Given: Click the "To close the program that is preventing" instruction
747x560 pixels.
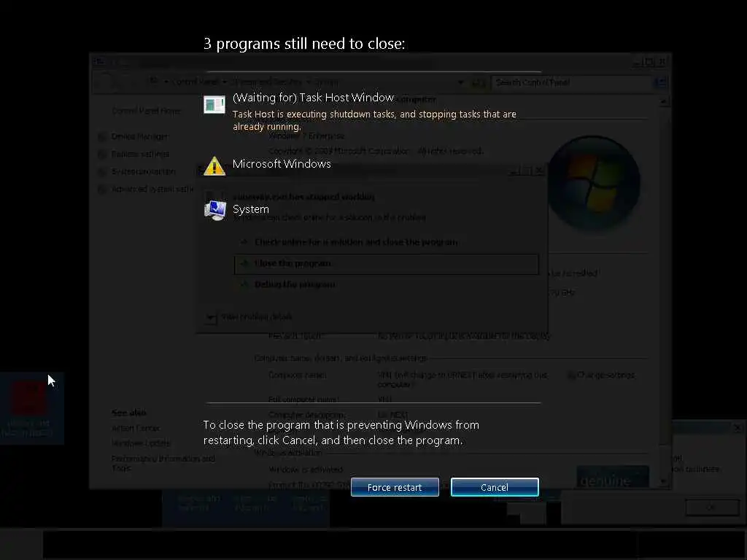Looking at the screenshot, I should point(341,432).
